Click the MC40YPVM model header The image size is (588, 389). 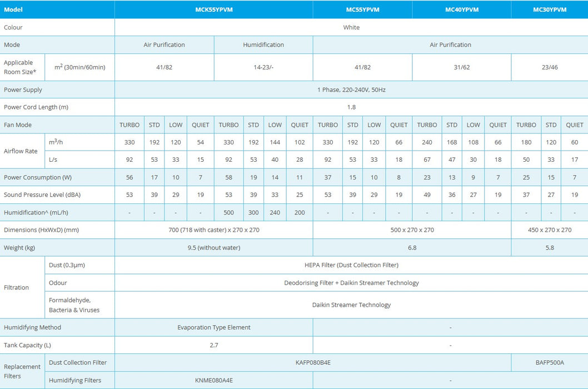click(461, 9)
